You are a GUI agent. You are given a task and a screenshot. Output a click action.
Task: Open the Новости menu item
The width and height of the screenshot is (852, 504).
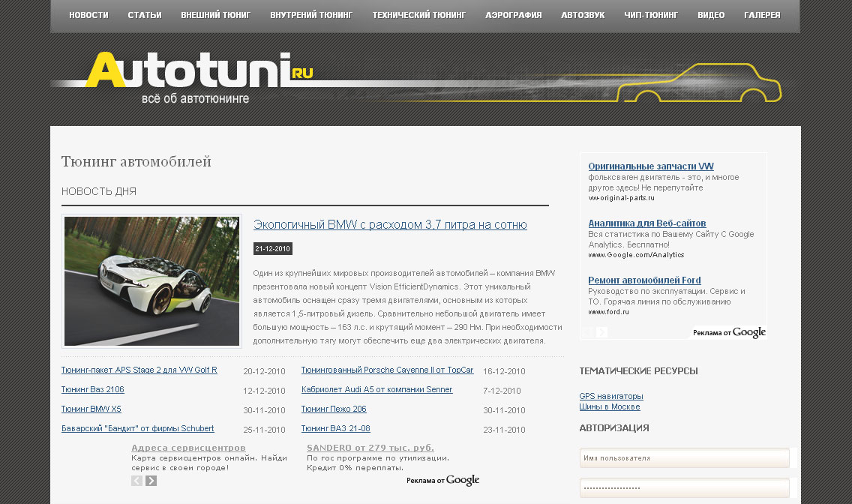coord(88,15)
